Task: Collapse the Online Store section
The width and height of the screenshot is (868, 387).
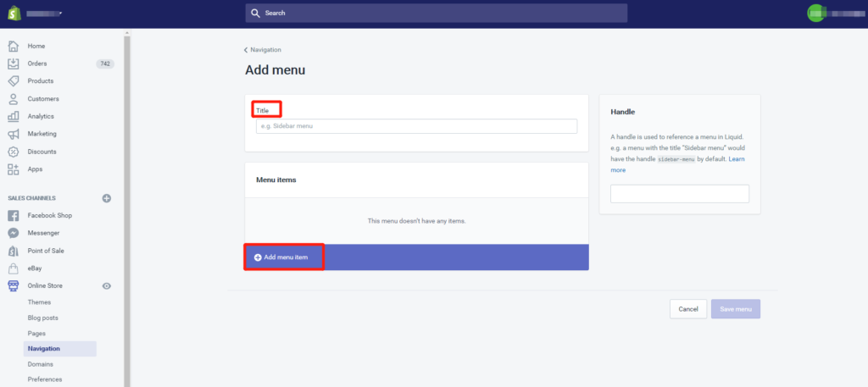Action: (45, 286)
